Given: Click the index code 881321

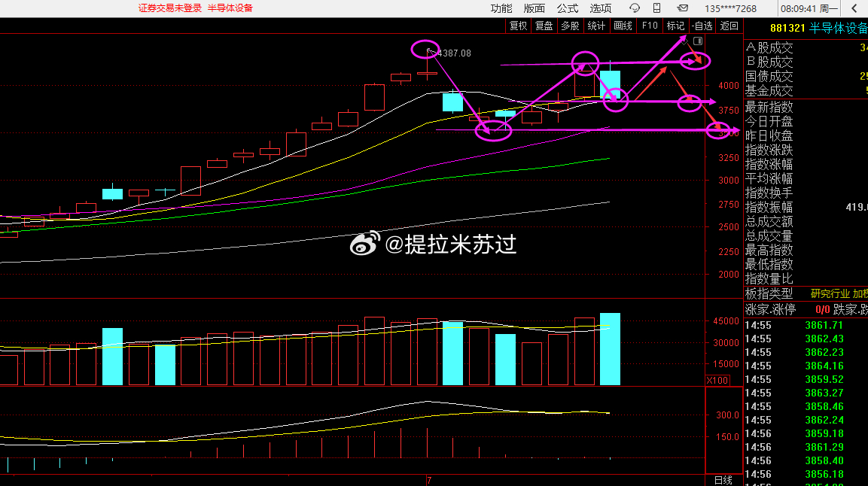Looking at the screenshot, I should coord(787,28).
